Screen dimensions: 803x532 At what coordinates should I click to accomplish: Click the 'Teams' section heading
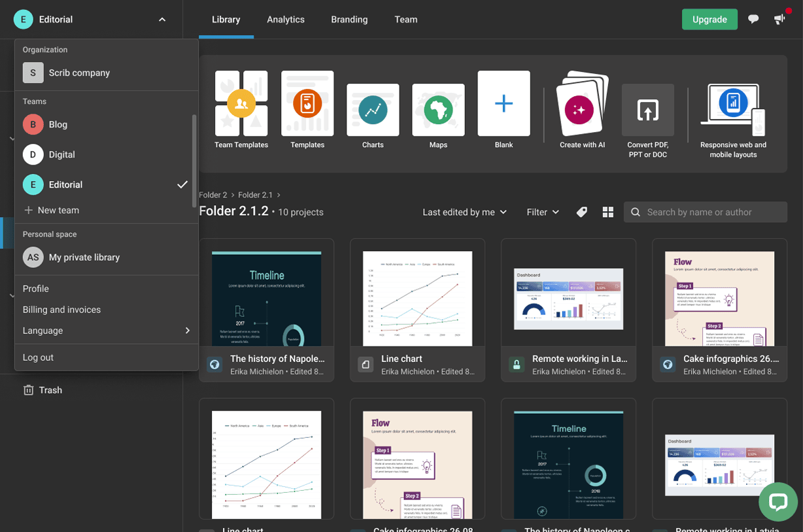35,101
